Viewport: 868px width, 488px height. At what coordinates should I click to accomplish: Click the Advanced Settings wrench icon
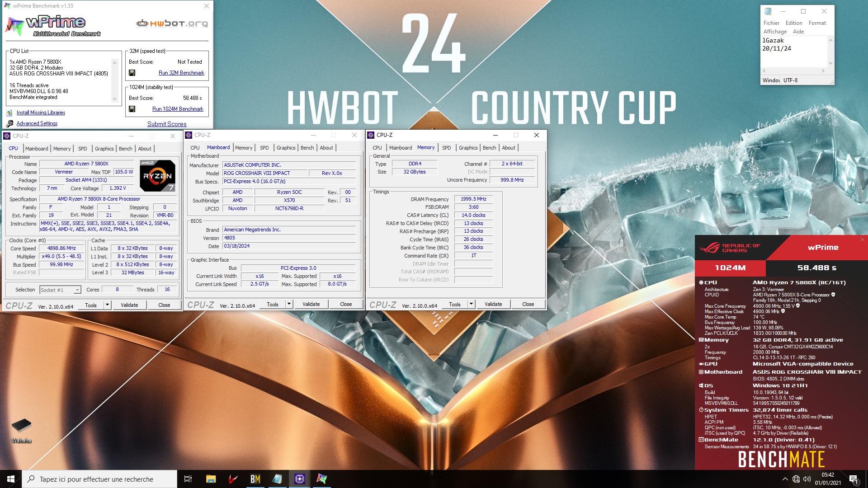click(x=9, y=123)
